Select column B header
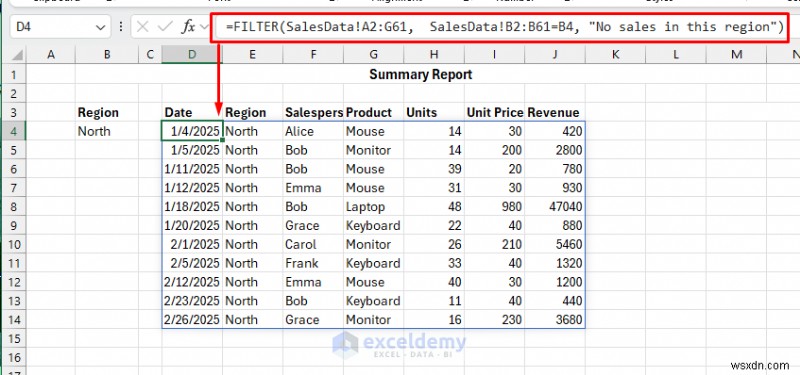This screenshot has height=375, width=800. 107,55
